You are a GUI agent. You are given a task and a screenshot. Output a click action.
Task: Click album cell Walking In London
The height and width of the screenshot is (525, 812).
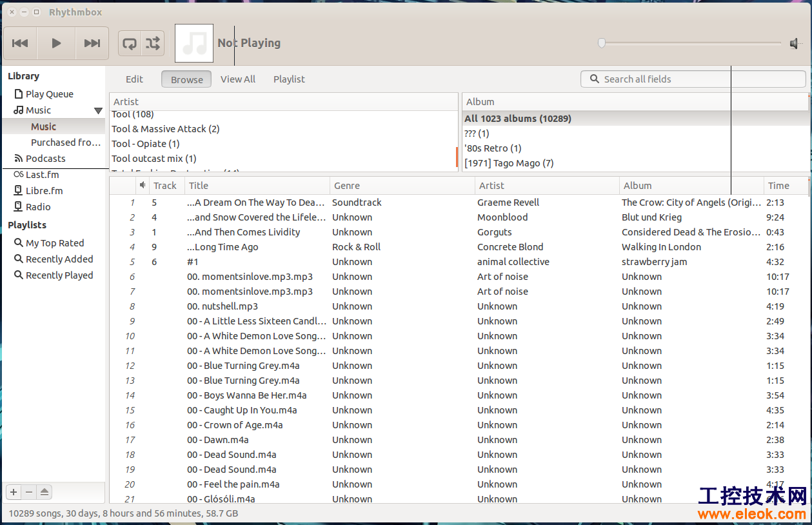click(661, 247)
